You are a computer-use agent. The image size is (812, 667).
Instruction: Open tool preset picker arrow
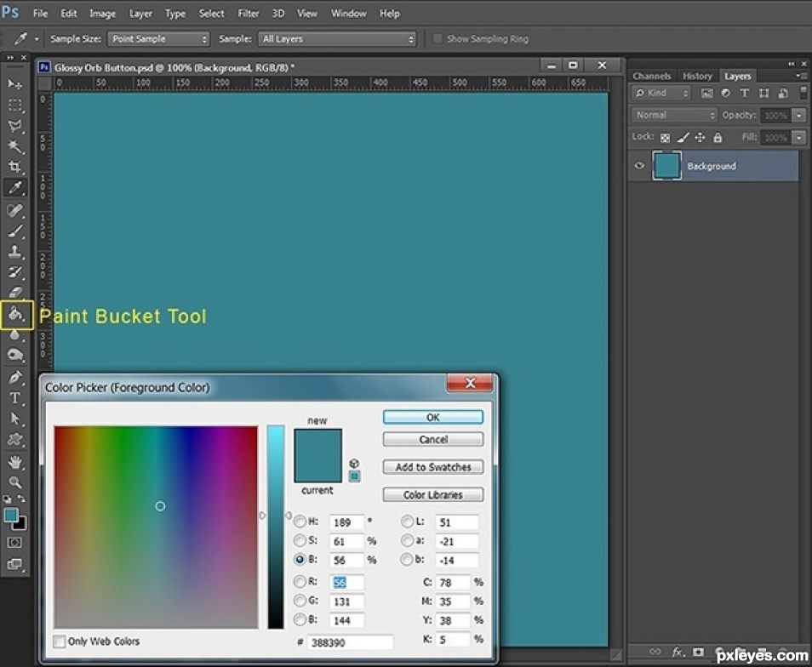click(x=37, y=39)
